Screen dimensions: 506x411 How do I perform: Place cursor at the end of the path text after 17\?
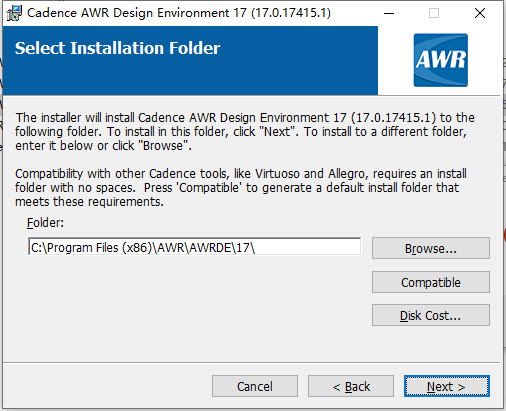[x=255, y=247]
